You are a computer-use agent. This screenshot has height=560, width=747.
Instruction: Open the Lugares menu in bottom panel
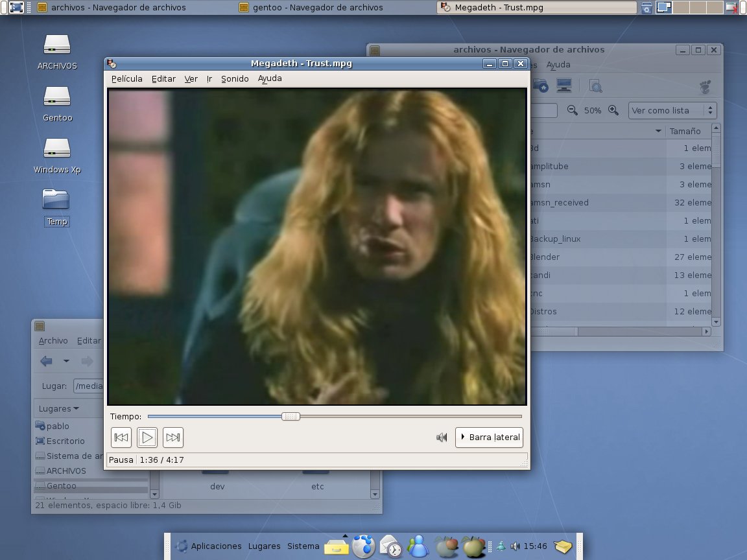pyautogui.click(x=264, y=546)
